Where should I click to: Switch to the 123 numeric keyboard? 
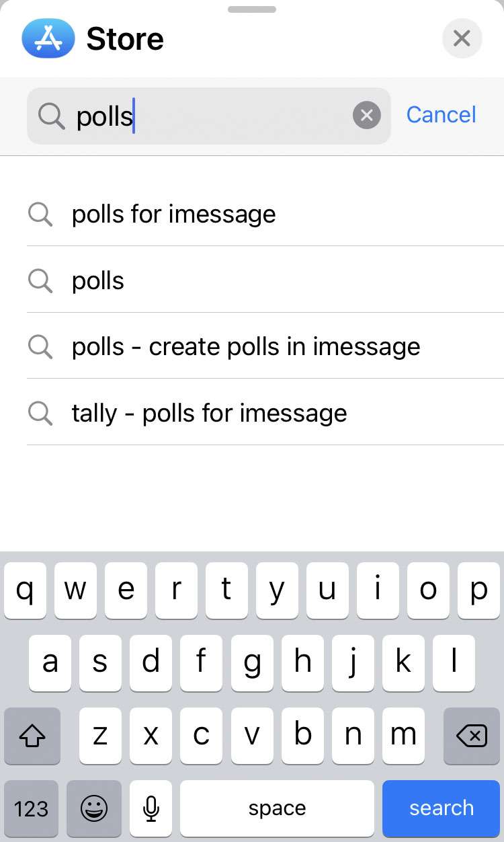[x=31, y=808]
